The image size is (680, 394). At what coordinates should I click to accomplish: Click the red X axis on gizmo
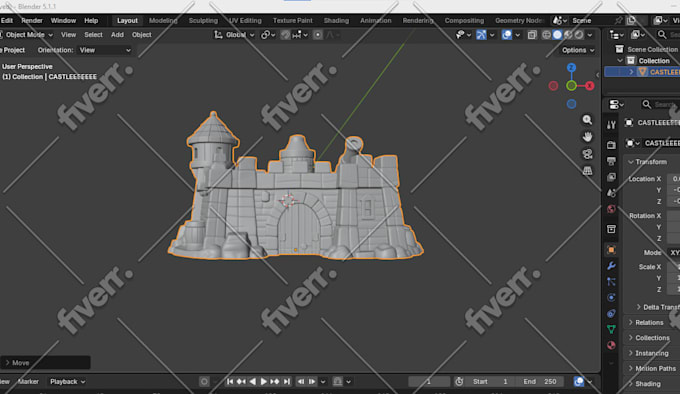pyautogui.click(x=589, y=86)
